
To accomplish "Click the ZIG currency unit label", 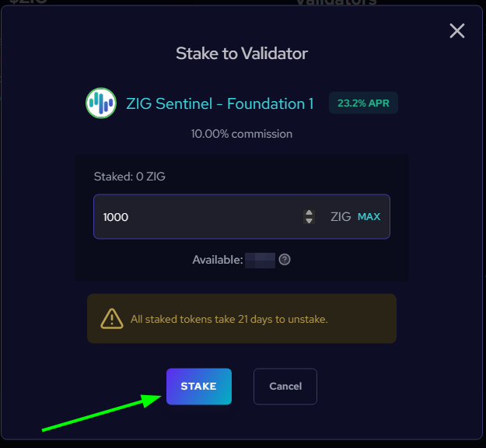I will 341,217.
